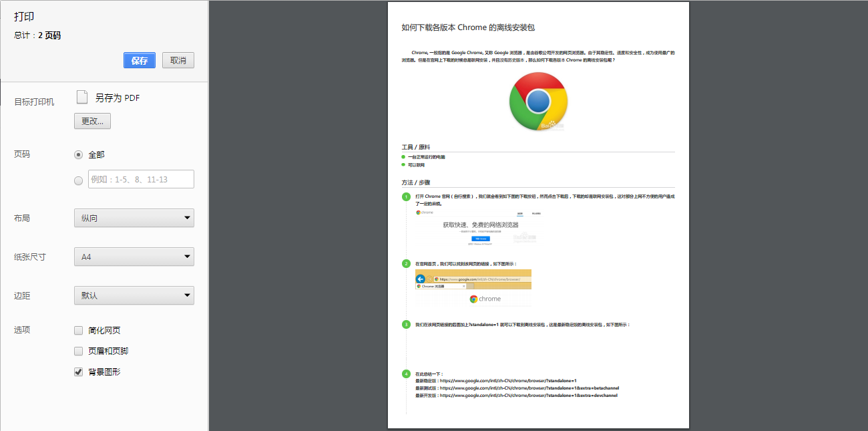
Task: Open the 边距 margins dropdown showing 默认
Action: [134, 295]
